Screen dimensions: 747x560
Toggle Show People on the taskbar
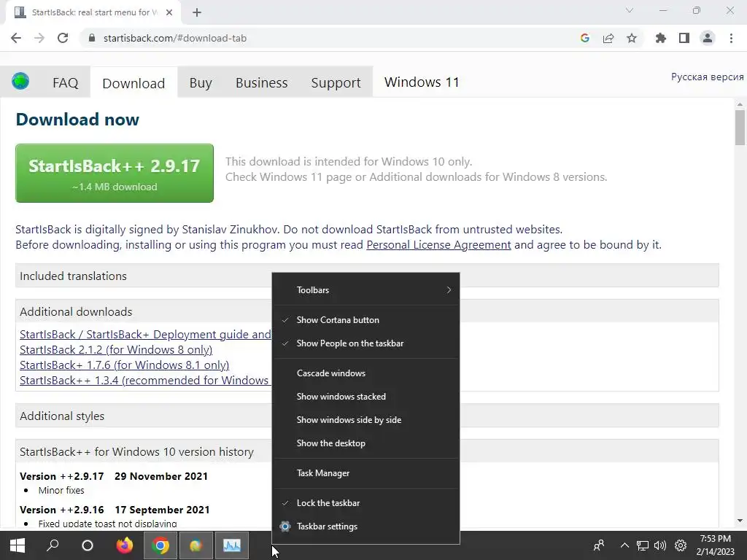coord(366,343)
